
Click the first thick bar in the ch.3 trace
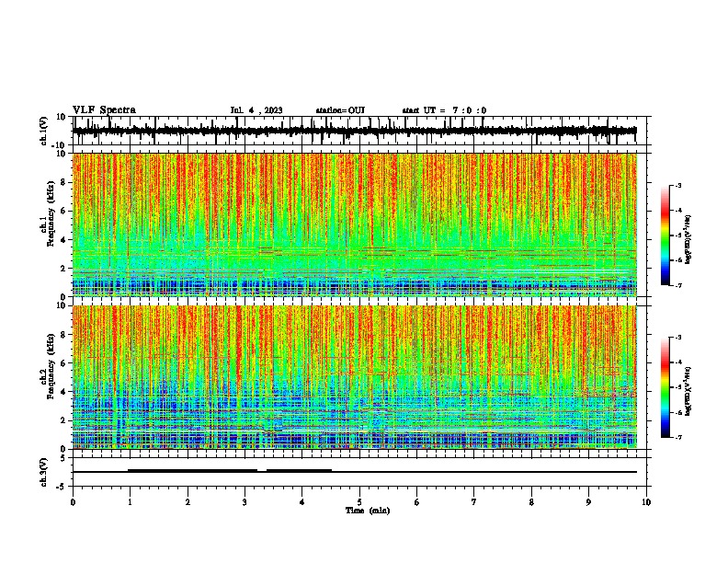[x=193, y=470]
